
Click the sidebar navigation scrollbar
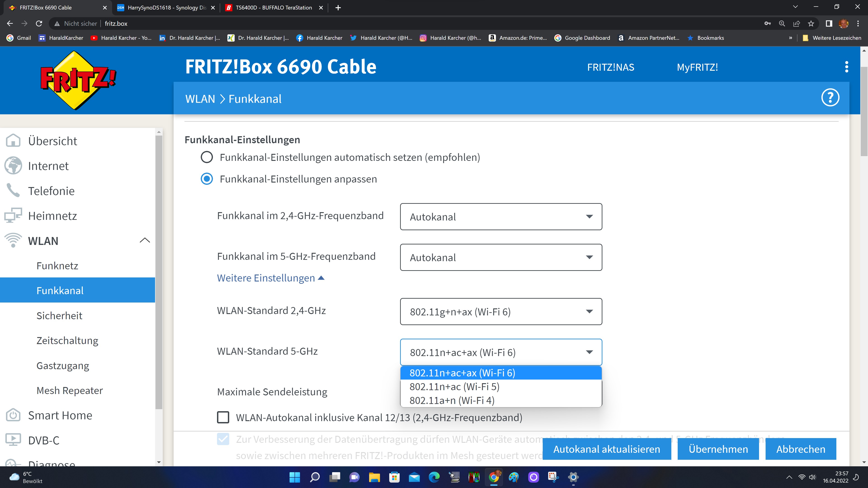[x=159, y=270]
